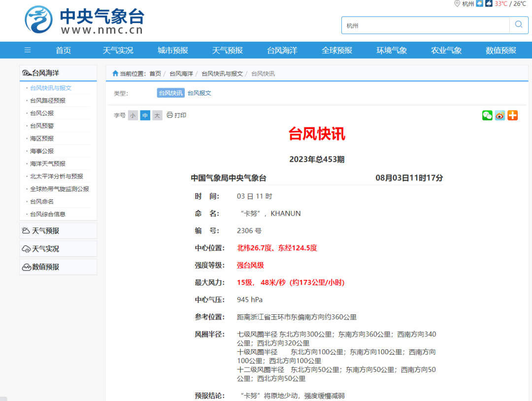Viewport: 532px width, 401px height.
Task: Share the page via WeChat icon
Action: click(x=487, y=115)
